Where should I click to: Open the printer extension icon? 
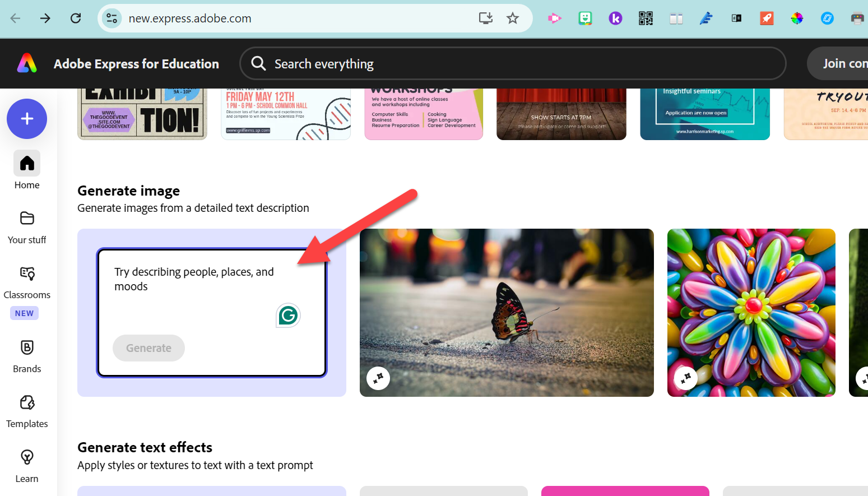[857, 18]
